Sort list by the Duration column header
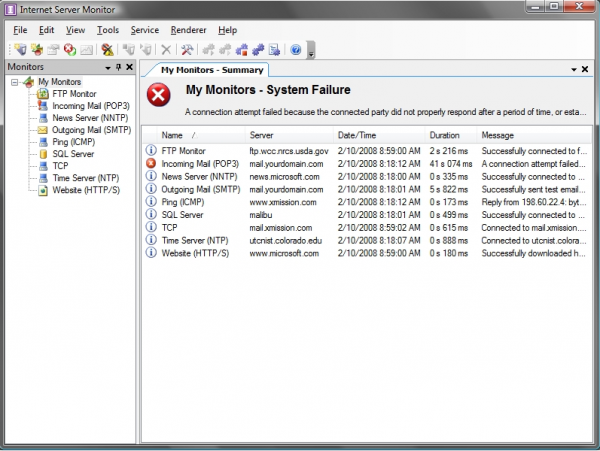The image size is (600, 451). (x=445, y=134)
